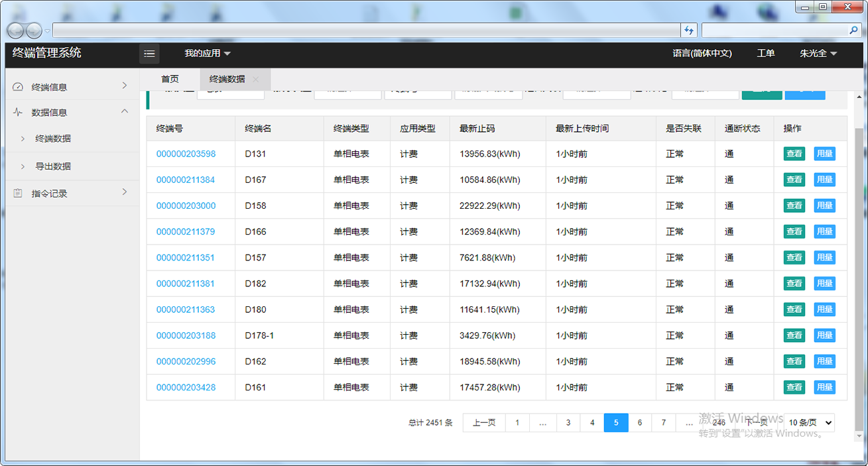The height and width of the screenshot is (466, 868).
Task: Open the 我的应用 dropdown menu
Action: (207, 54)
